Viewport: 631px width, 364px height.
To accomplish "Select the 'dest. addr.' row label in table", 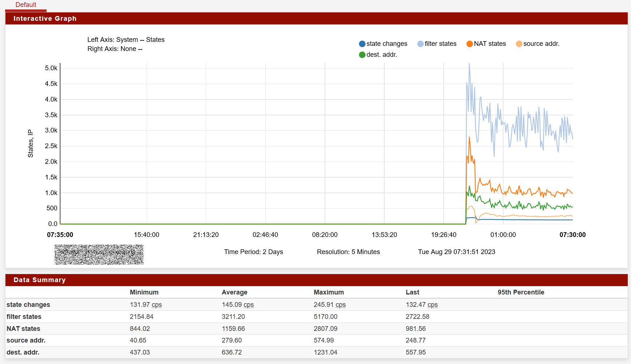I will tap(23, 352).
